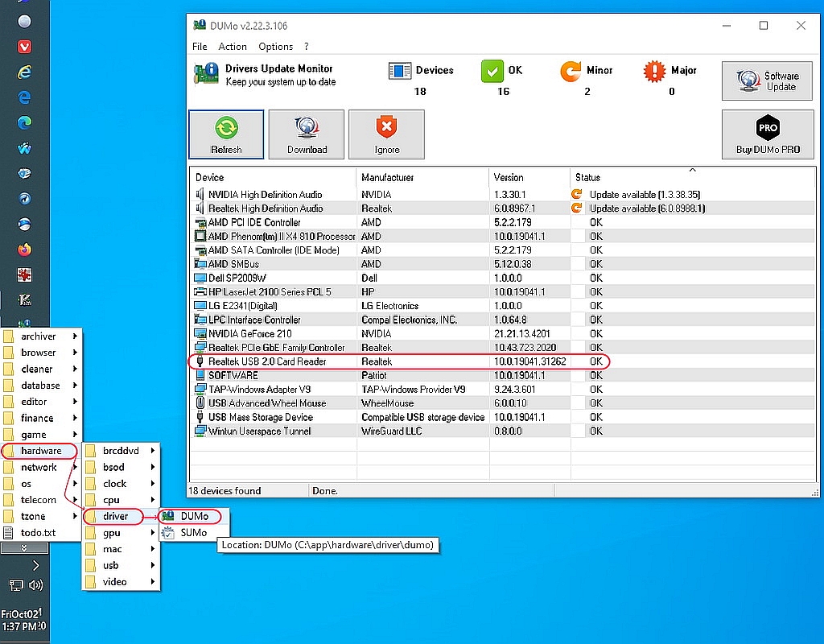Expand the brcddvd submenu
The image size is (824, 644).
pos(121,451)
